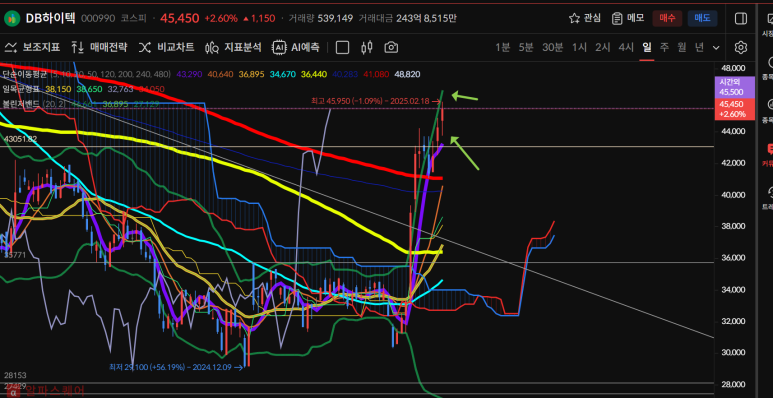The height and width of the screenshot is (398, 773).
Task: Click moving average value 34,670
Action: coord(283,74)
